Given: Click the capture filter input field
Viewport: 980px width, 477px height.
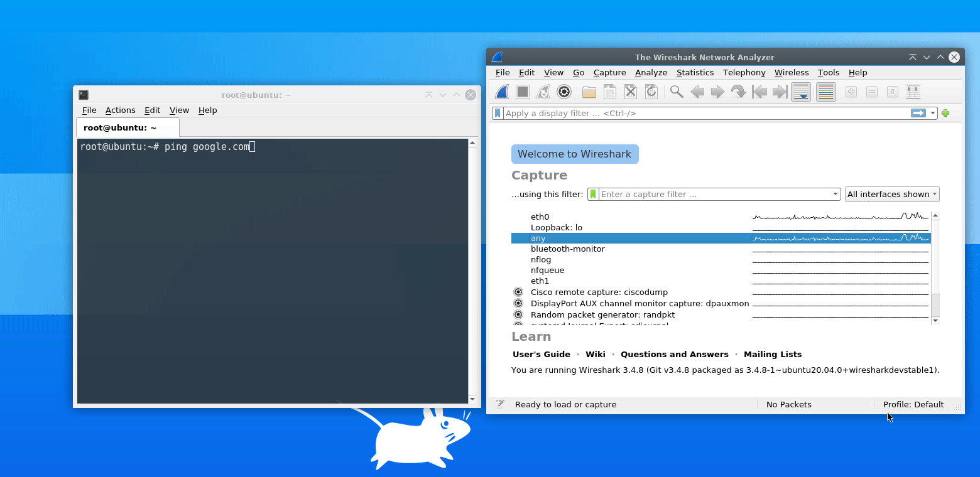Looking at the screenshot, I should coord(715,194).
